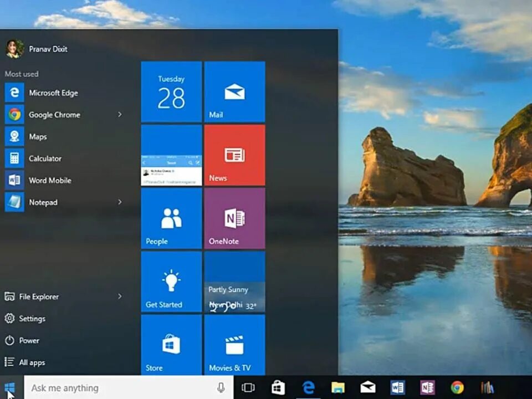
Task: Open the Microsoft Edge icon in Most used
Action: (x=14, y=93)
